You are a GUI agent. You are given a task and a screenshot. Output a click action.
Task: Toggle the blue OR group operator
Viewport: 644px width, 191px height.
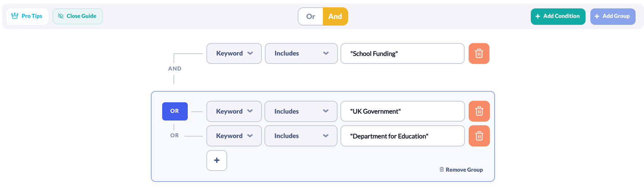point(175,111)
